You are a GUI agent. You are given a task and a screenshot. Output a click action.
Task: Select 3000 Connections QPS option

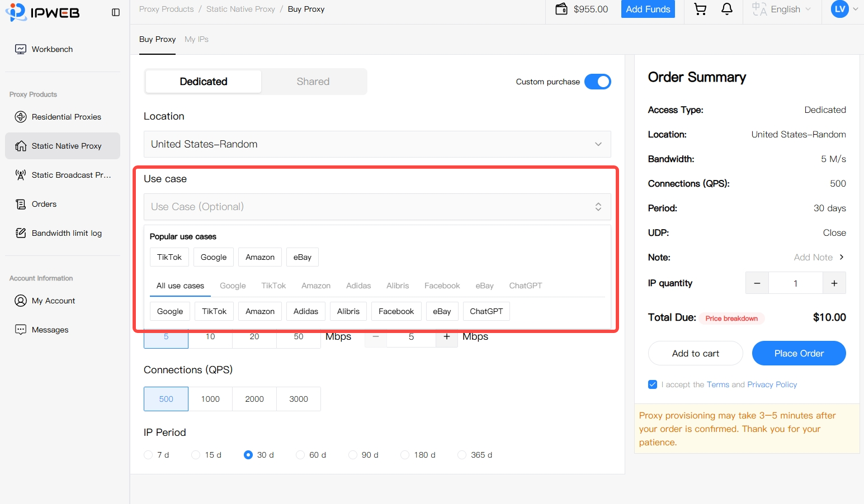coord(299,399)
